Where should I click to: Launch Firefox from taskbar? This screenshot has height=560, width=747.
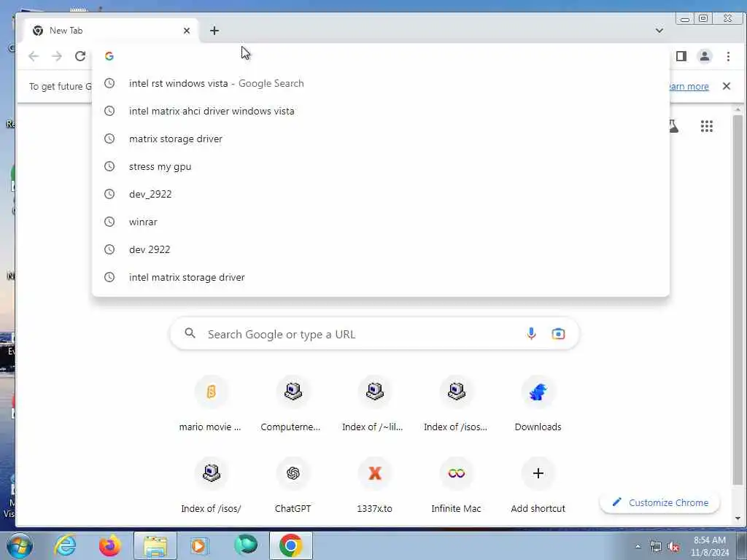[x=109, y=545]
